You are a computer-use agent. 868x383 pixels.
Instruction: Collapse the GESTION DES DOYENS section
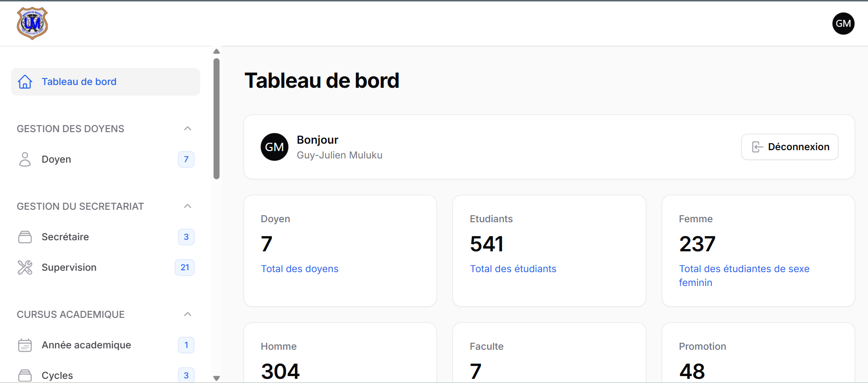click(188, 128)
